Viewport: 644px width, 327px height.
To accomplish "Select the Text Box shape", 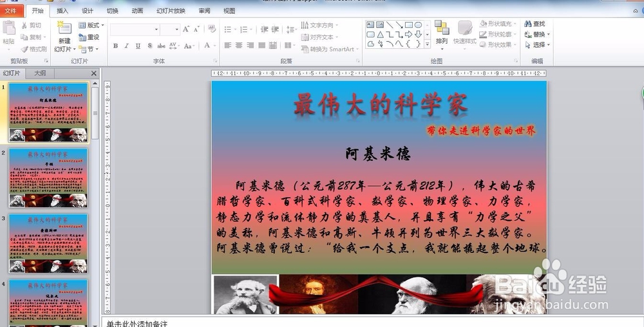I will (x=370, y=25).
